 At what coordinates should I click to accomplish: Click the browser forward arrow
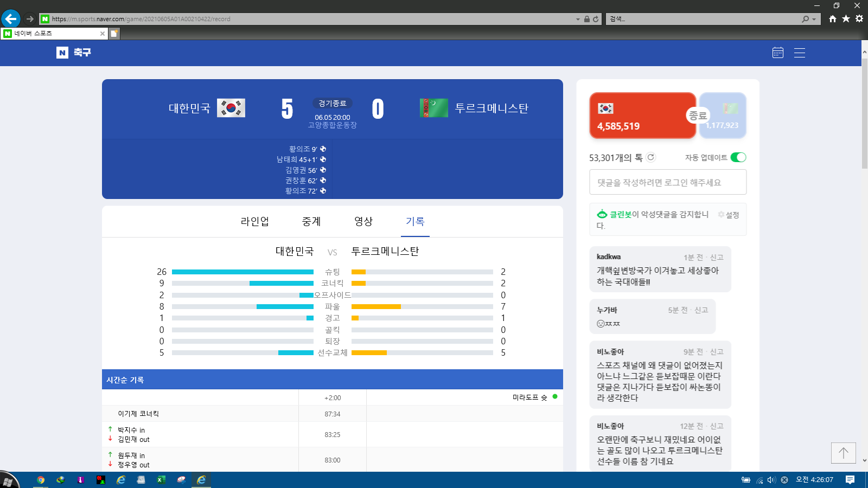coord(30,19)
